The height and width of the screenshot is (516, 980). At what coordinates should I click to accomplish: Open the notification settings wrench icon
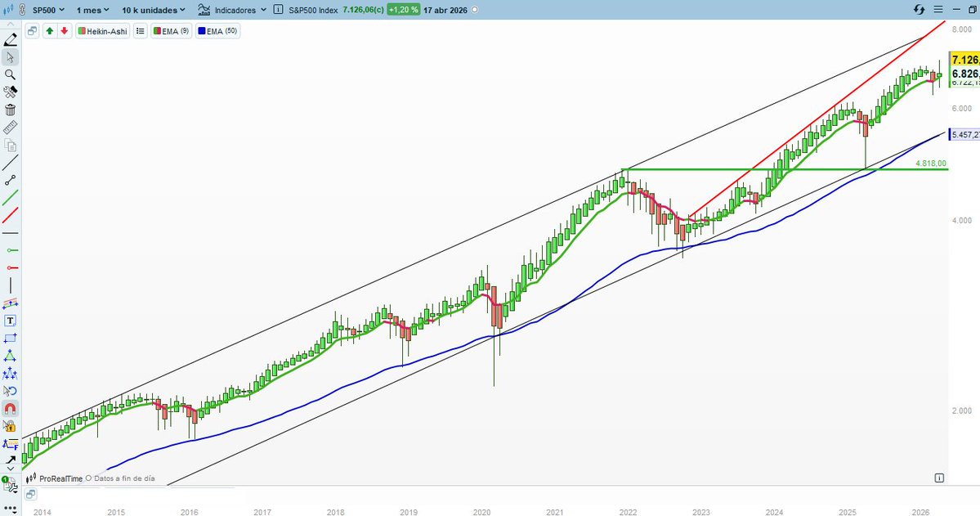[x=10, y=484]
